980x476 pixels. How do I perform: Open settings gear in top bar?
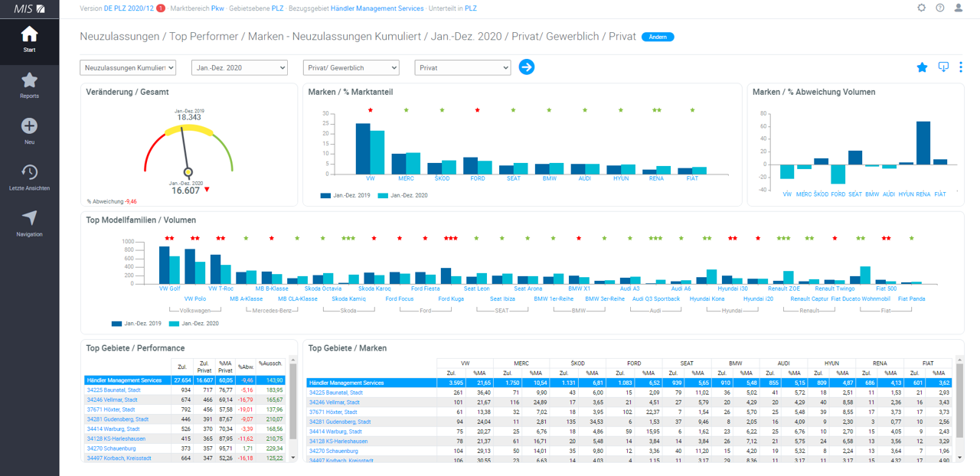click(x=921, y=8)
